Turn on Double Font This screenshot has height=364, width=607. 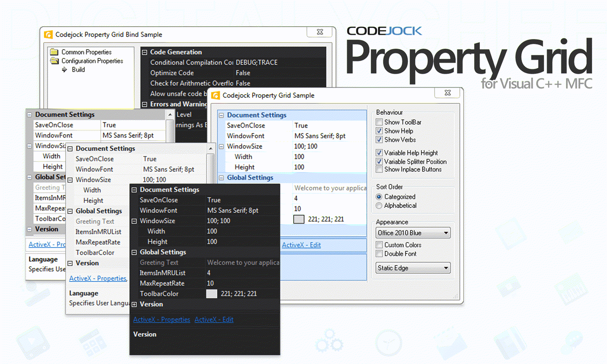click(379, 254)
